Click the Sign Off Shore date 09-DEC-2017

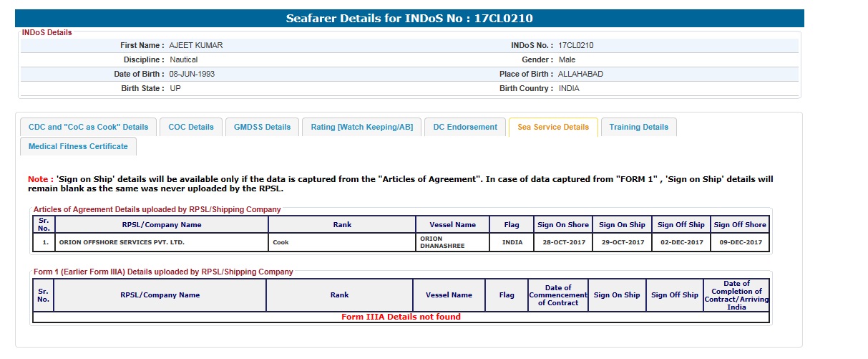pyautogui.click(x=741, y=242)
